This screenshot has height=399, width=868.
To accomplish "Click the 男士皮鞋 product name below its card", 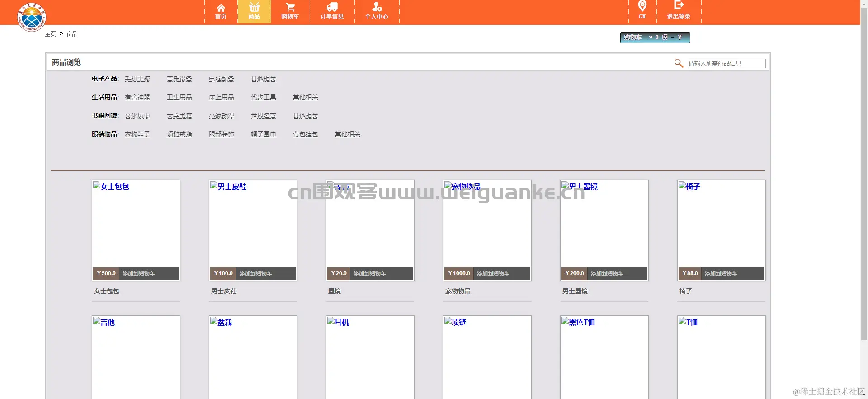I will click(224, 291).
